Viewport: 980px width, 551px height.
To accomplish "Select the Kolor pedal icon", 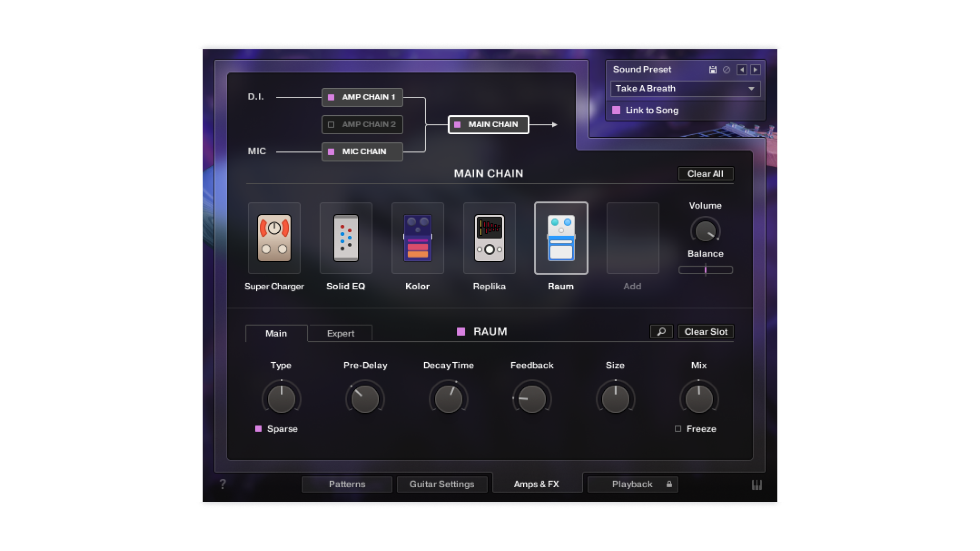I will click(418, 238).
